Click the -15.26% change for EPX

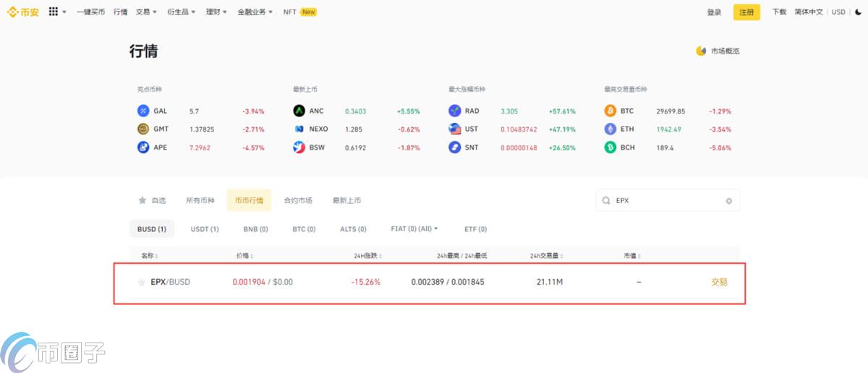click(366, 282)
